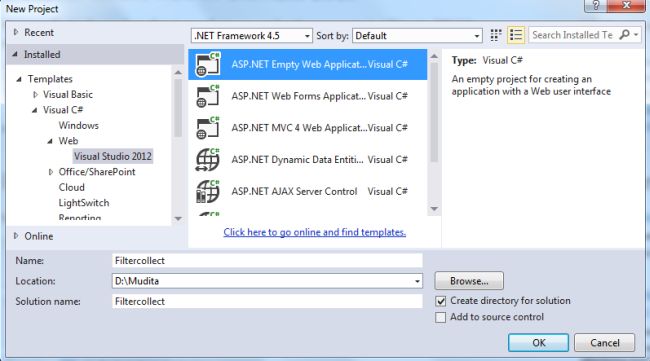Click the Solution name input field
This screenshot has height=361, width=650.
coord(267,301)
